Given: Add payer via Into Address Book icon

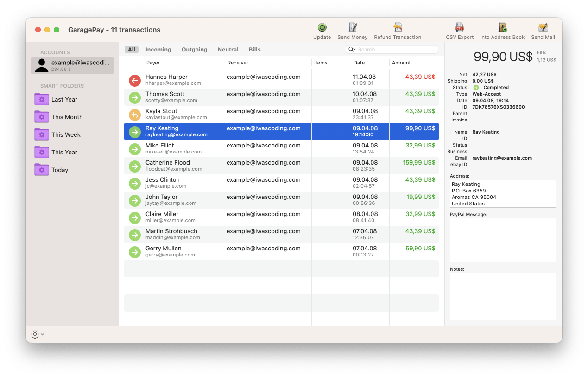Looking at the screenshot, I should click(502, 27).
